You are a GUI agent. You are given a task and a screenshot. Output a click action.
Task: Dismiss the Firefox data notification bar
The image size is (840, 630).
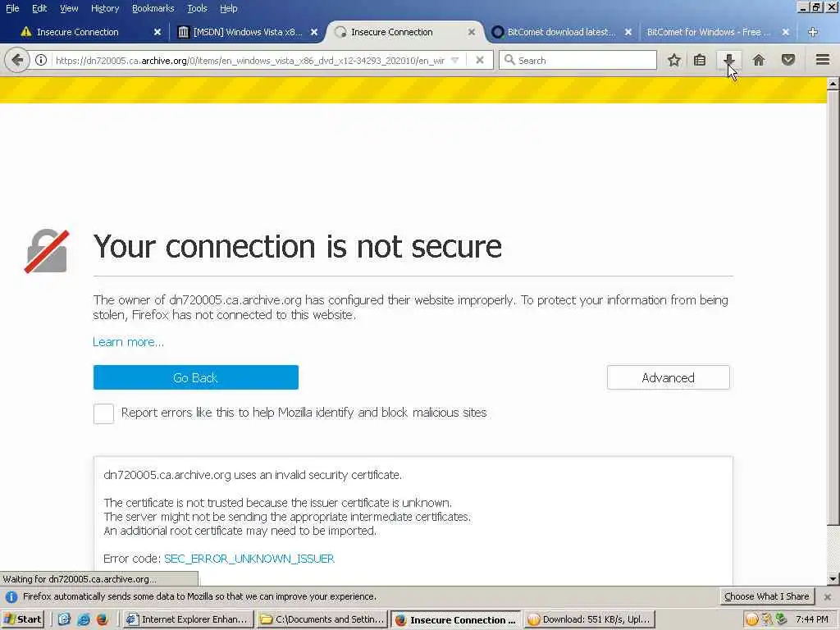[828, 597]
